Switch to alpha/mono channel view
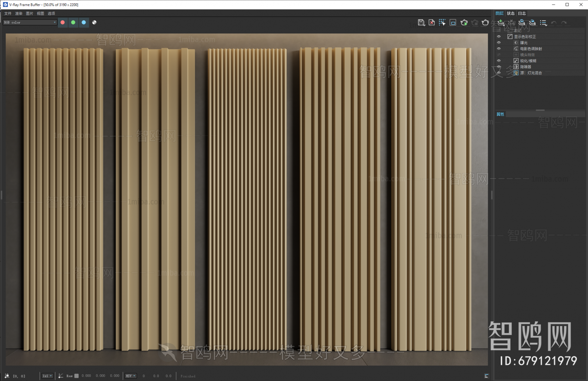The image size is (588, 381). [x=94, y=22]
